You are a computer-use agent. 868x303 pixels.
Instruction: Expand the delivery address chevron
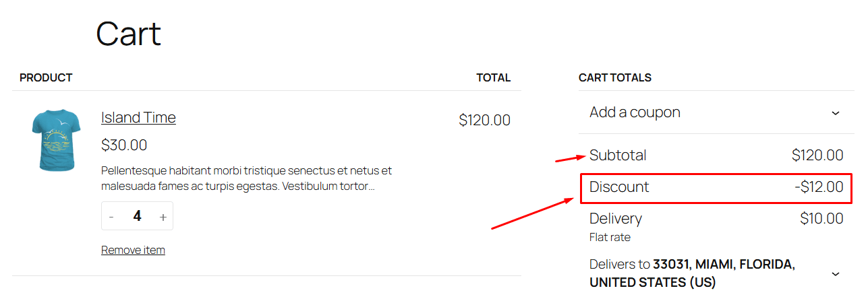tap(835, 273)
